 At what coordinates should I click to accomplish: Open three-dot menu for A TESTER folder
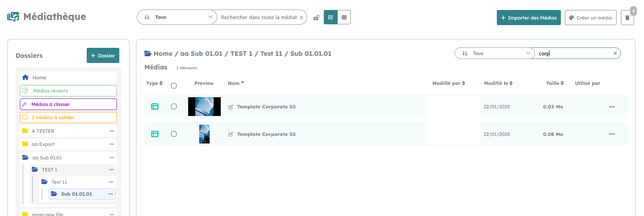point(112,131)
